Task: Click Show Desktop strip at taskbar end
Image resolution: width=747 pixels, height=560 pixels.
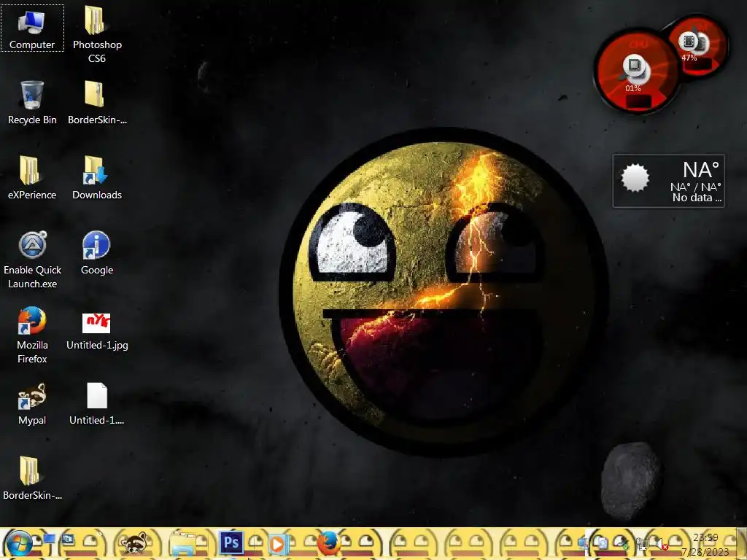Action: click(x=741, y=543)
